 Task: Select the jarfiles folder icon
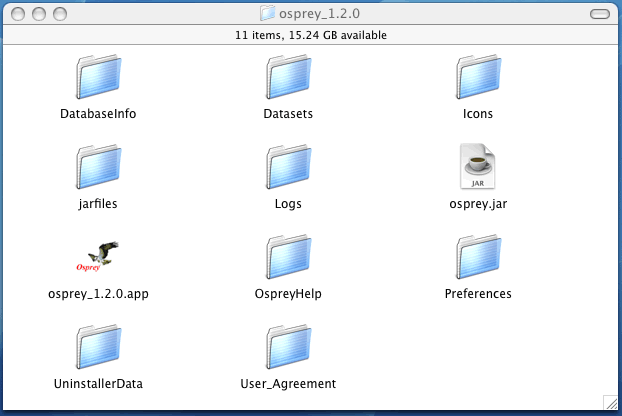[x=98, y=167]
